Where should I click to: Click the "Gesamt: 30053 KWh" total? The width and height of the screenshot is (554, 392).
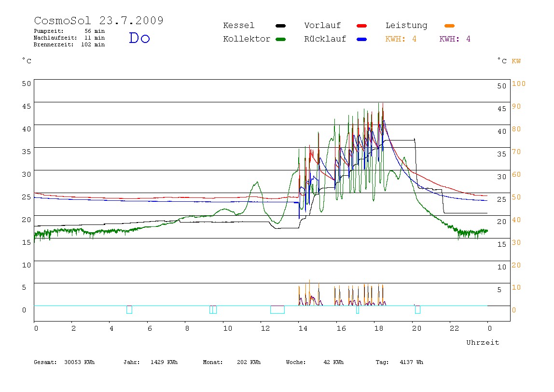(64, 362)
